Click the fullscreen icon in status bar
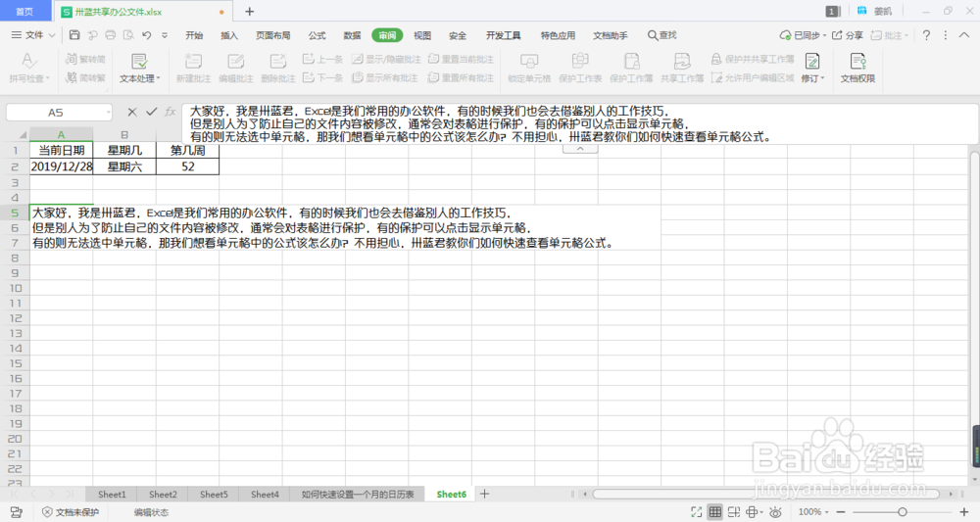 (x=696, y=512)
